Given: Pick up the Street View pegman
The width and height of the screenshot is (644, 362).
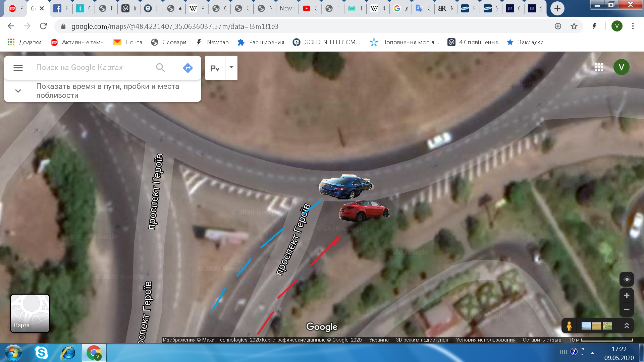Looking at the screenshot, I should point(569,326).
